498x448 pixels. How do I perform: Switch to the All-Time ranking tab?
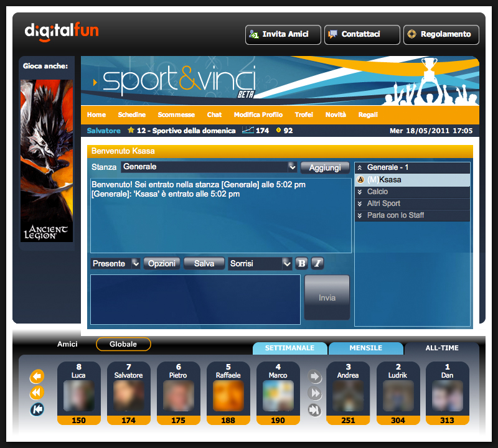[x=442, y=348]
